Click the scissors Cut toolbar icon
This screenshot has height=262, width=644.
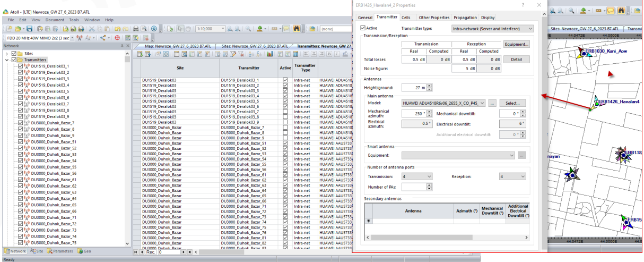pyautogui.click(x=92, y=29)
